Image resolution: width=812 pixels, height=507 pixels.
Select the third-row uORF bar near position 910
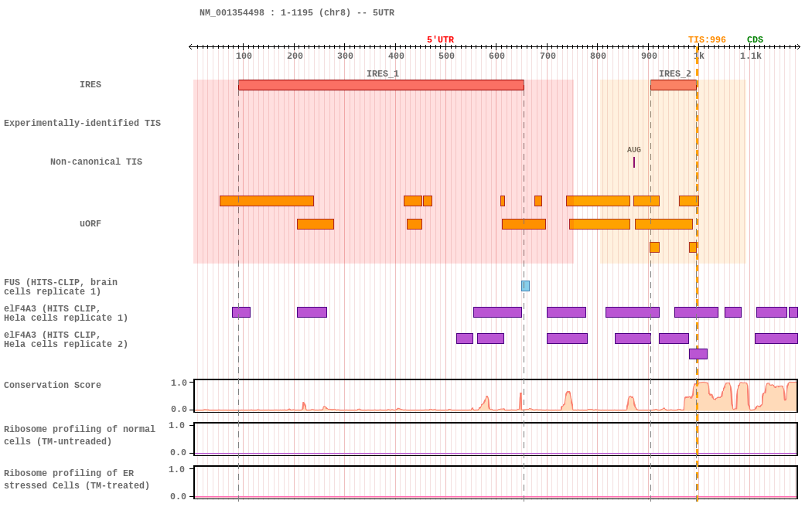click(654, 247)
